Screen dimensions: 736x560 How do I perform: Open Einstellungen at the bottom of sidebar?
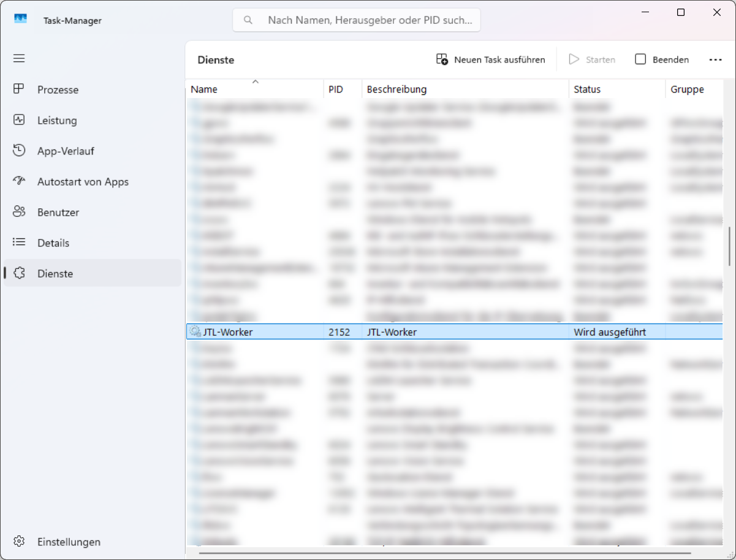coord(68,542)
